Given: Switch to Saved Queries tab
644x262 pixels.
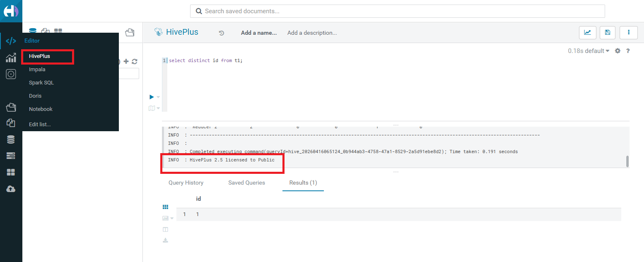Looking at the screenshot, I should 246,183.
